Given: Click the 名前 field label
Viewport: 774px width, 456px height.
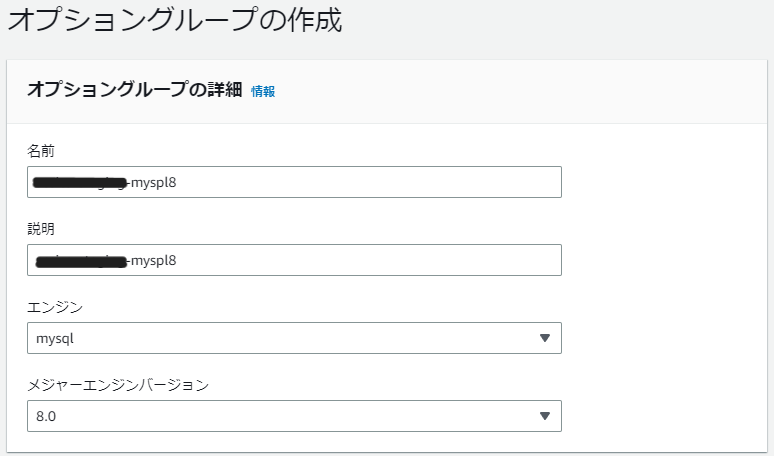Looking at the screenshot, I should 41,151.
